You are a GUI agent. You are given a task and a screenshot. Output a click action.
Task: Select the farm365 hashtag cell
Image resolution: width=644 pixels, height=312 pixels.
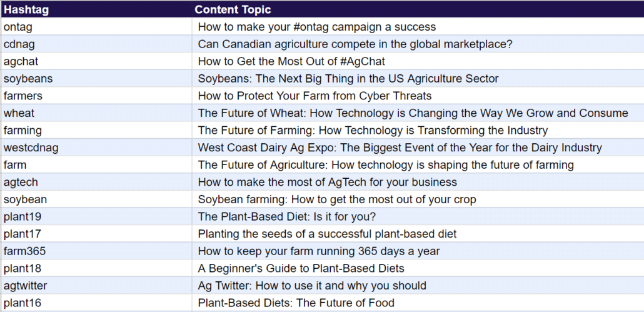(96, 251)
